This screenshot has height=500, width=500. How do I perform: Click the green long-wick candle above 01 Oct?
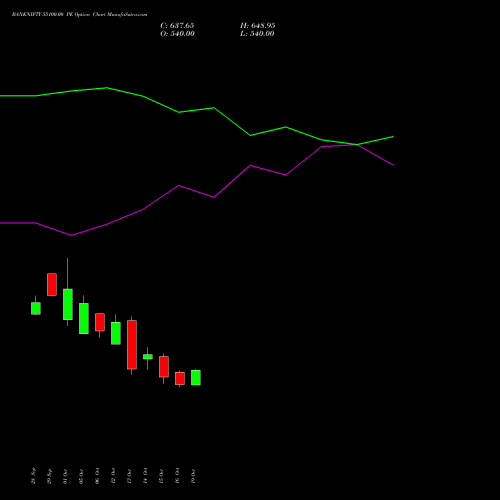[68, 304]
